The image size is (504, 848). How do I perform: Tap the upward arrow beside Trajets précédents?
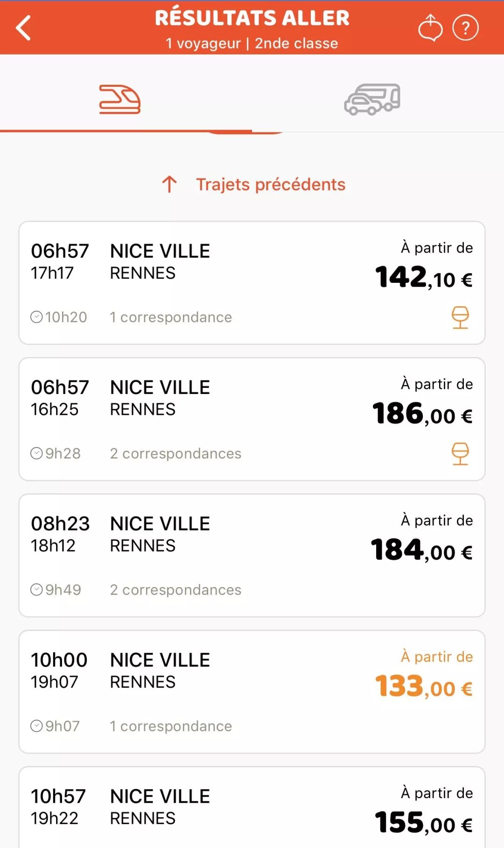coord(169,185)
